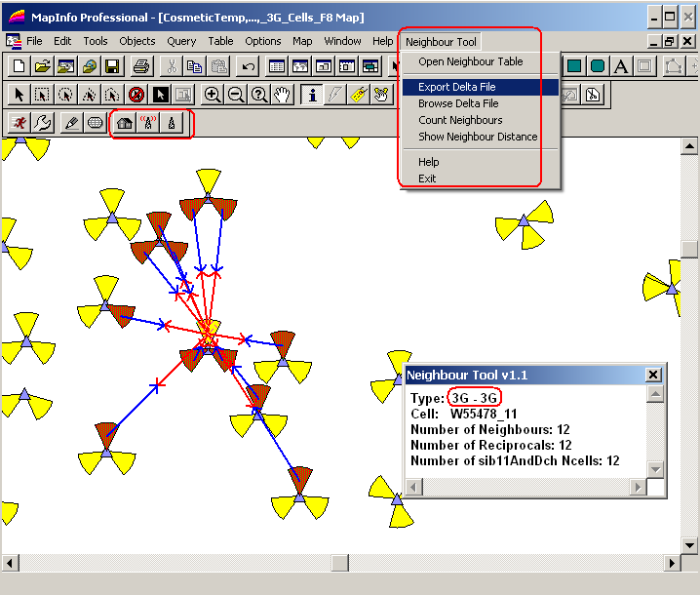Viewport: 700px width, 595px height.
Task: Toggle the arrow Select tool
Action: 18,95
